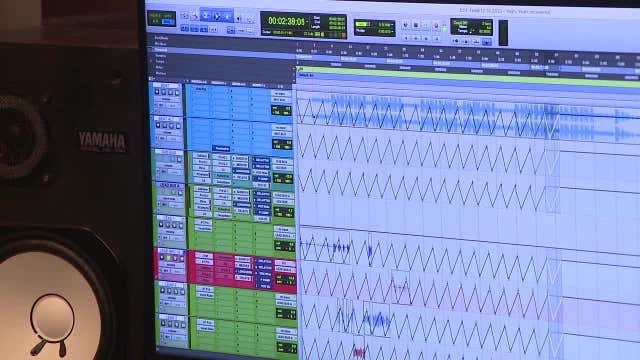The width and height of the screenshot is (640, 360).
Task: Open the first send slot on the red track
Action: 242,260
